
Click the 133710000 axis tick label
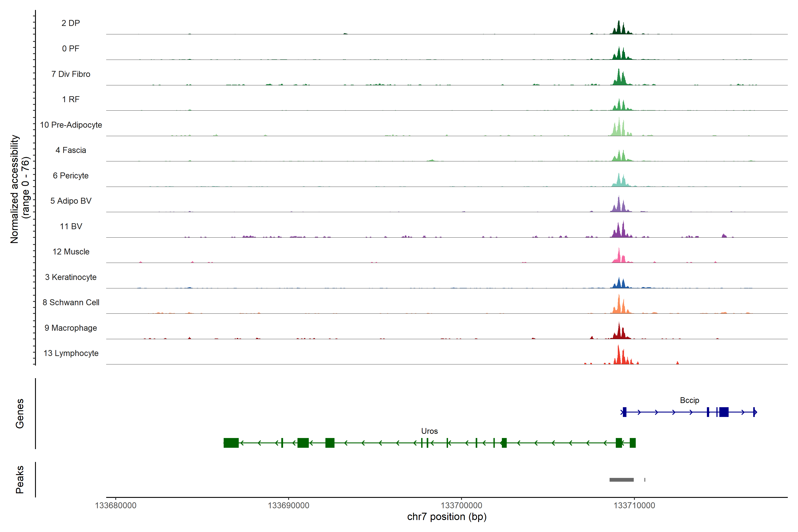(x=634, y=506)
